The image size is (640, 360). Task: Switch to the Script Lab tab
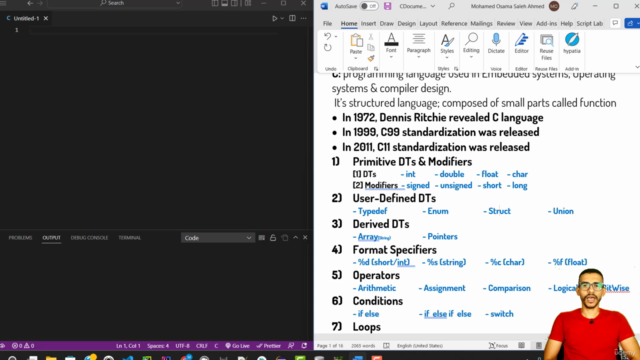tap(589, 24)
